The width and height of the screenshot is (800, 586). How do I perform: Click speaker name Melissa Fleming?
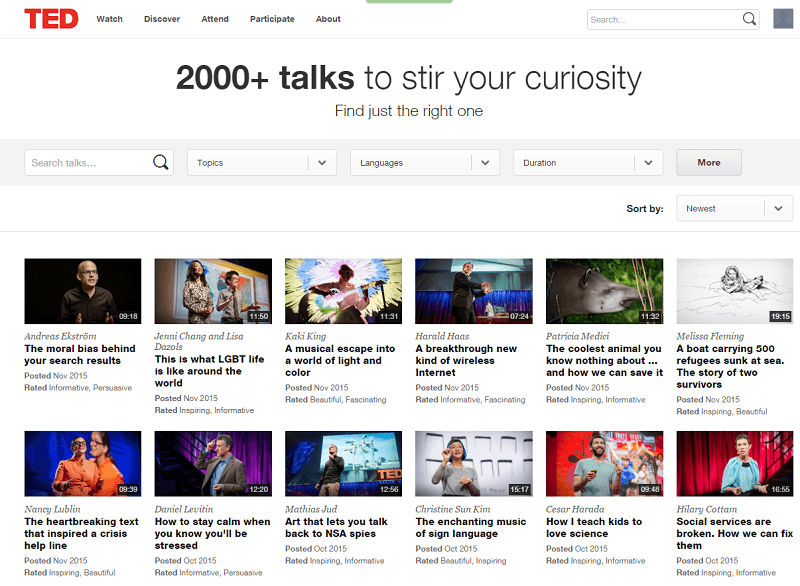(710, 336)
